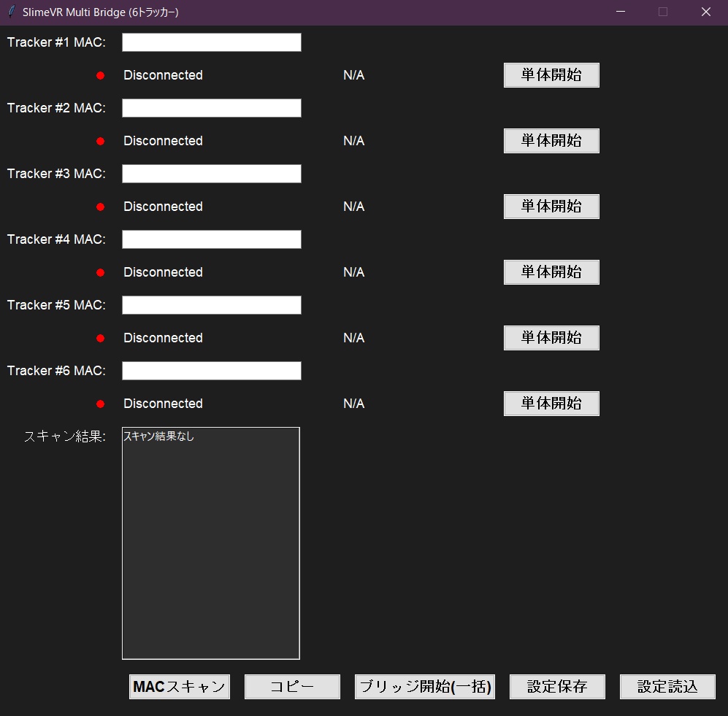This screenshot has width=728, height=716.
Task: Click the Tracker #5 MAC: label
Action: 56,305
